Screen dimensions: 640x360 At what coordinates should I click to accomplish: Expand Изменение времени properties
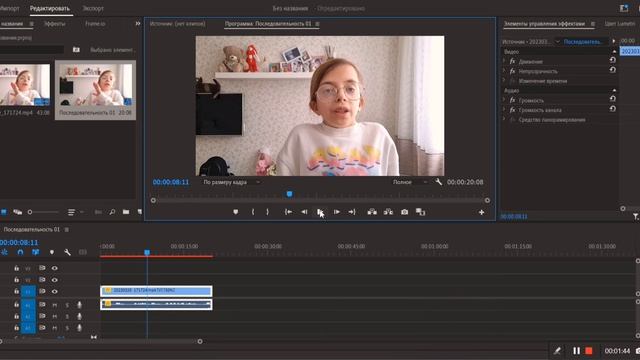[x=504, y=81]
